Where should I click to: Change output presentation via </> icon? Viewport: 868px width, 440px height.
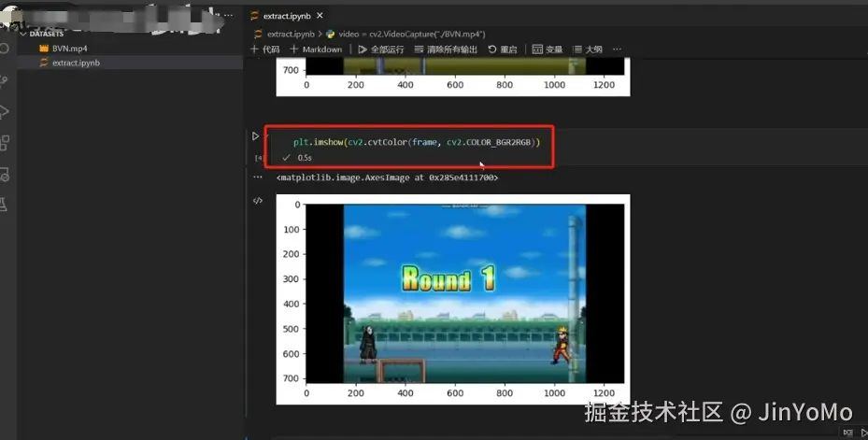(x=258, y=201)
